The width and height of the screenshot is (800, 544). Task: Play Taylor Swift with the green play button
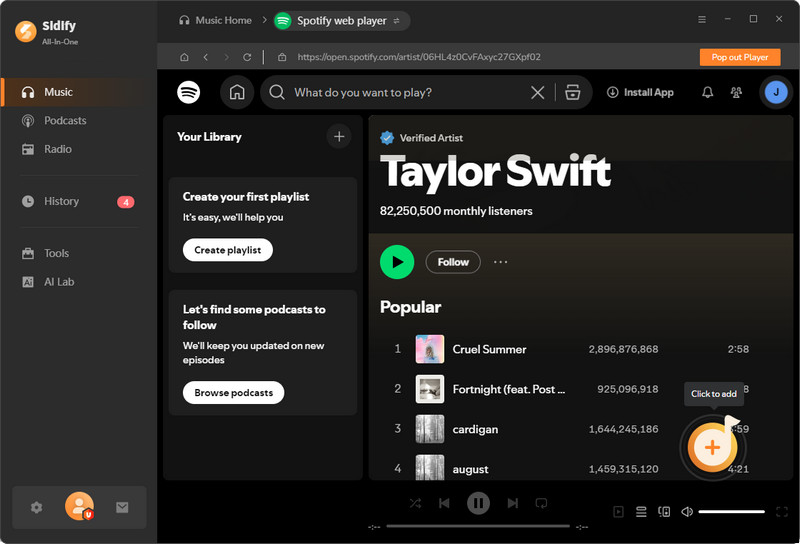coord(397,262)
